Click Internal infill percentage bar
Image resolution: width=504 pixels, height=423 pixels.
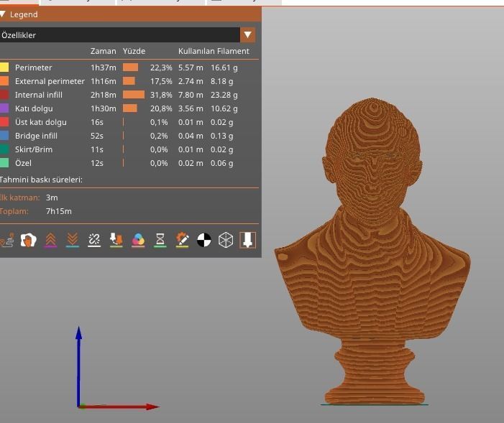[134, 95]
